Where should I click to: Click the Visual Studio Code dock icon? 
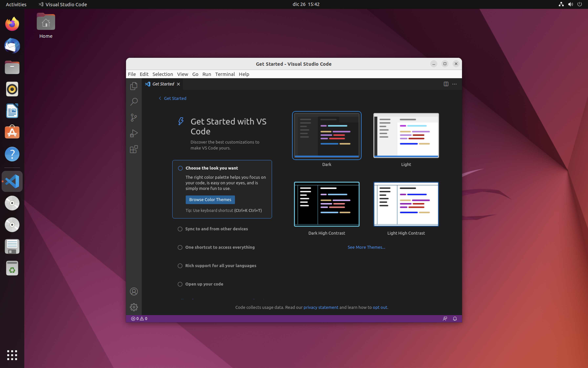[x=12, y=181]
